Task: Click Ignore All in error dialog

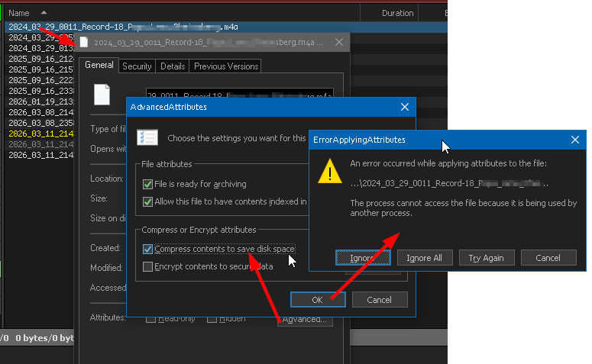Action: pos(424,258)
